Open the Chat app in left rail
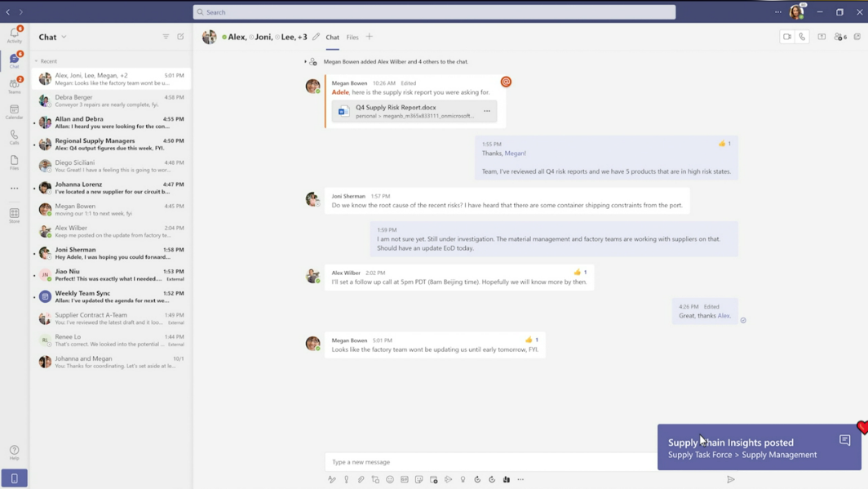Screen dimensions: 868x489 15,60
